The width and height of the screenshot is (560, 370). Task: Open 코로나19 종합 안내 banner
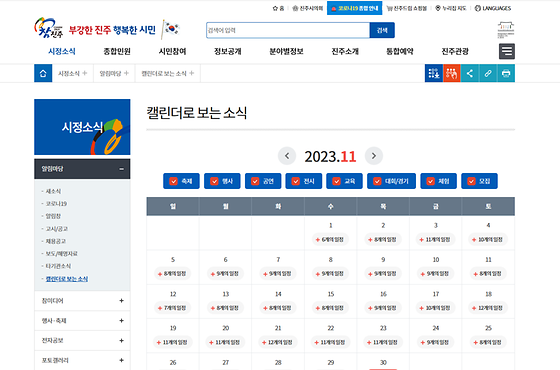355,8
